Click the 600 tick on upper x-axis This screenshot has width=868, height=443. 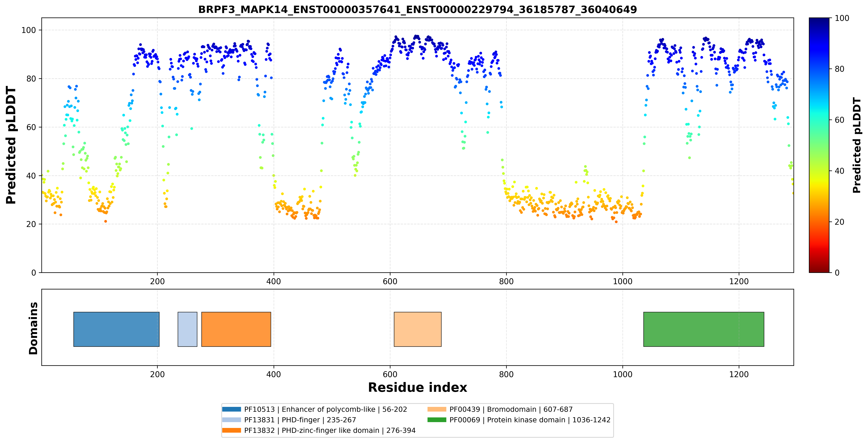pyautogui.click(x=390, y=281)
